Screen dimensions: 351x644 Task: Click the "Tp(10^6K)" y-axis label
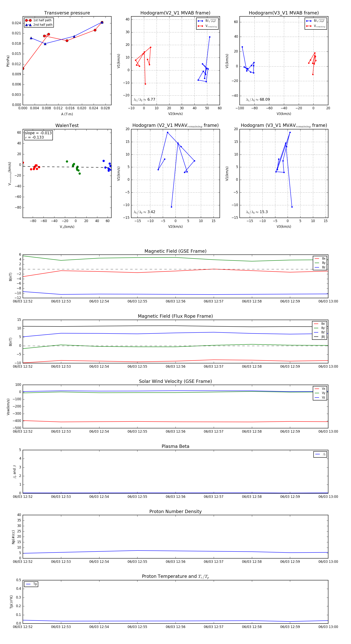click(11, 601)
